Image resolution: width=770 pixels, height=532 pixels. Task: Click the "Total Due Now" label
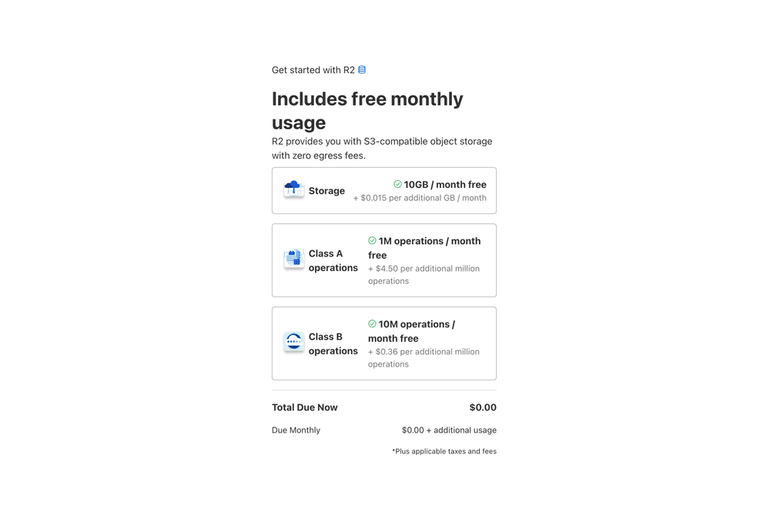click(x=305, y=407)
